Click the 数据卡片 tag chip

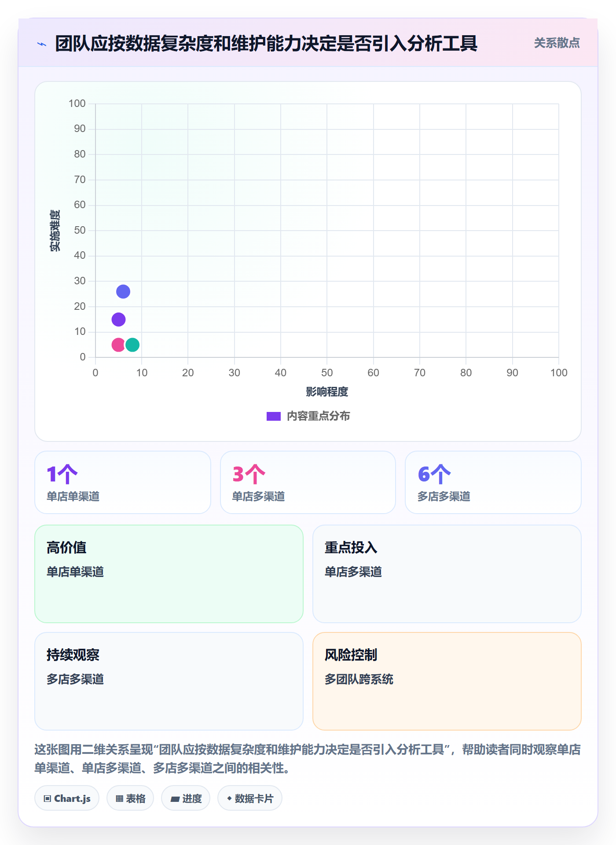[250, 798]
